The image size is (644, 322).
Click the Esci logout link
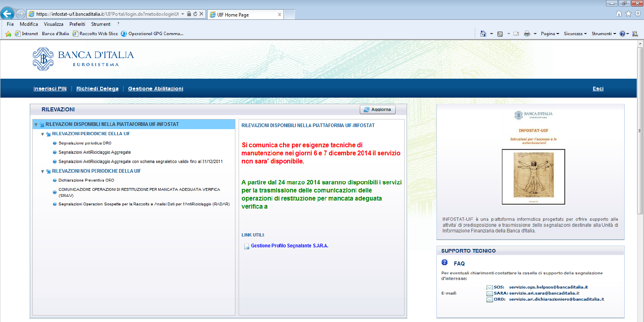(598, 88)
